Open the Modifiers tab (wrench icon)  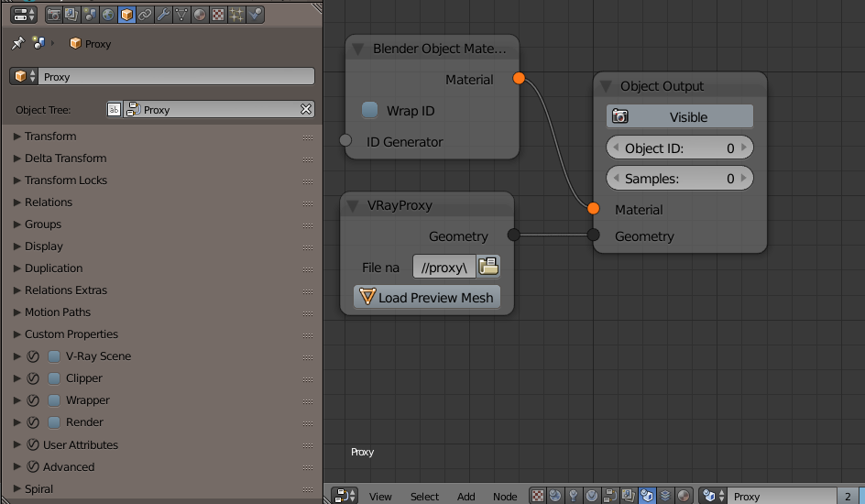(163, 15)
